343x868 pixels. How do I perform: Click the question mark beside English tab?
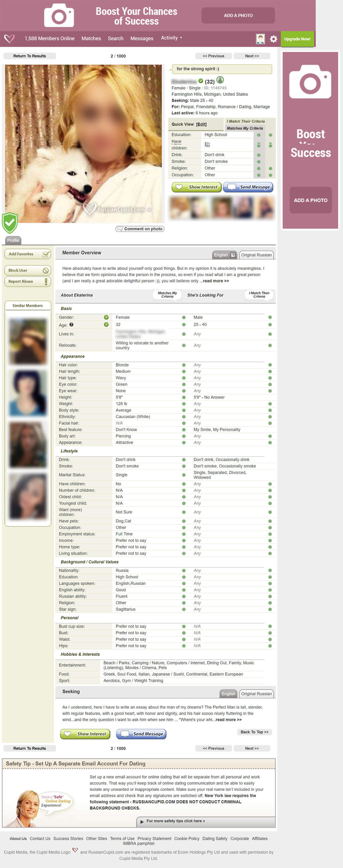coord(233,255)
